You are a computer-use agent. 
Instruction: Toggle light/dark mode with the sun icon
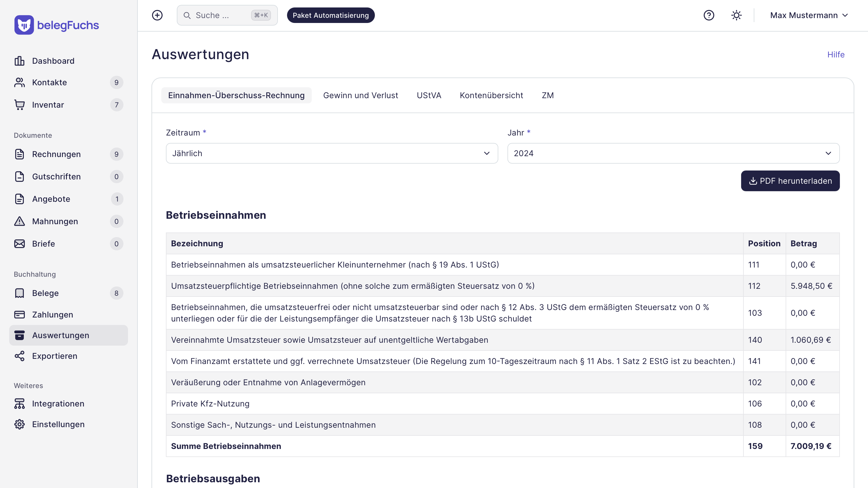coord(736,15)
